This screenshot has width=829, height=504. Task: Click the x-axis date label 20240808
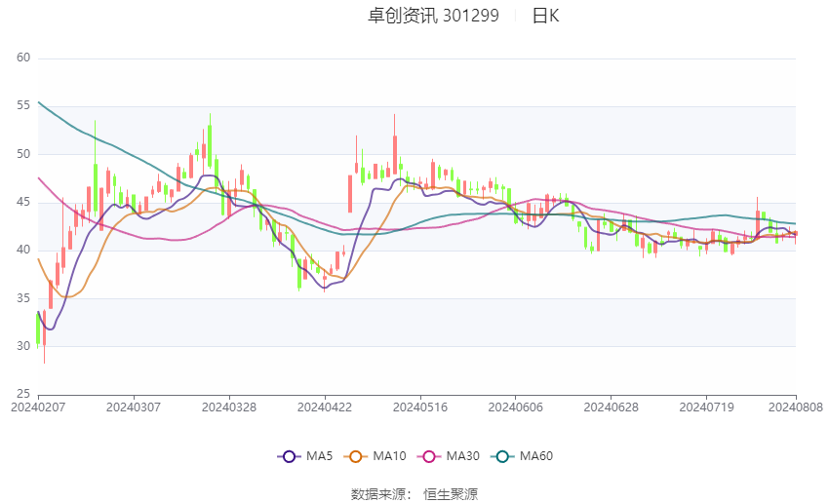[796, 407]
